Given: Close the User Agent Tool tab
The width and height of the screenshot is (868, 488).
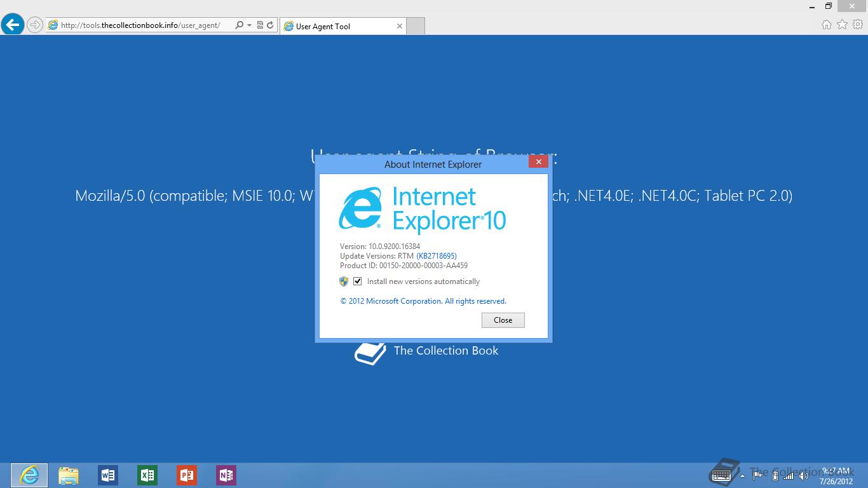Looking at the screenshot, I should click(x=399, y=26).
